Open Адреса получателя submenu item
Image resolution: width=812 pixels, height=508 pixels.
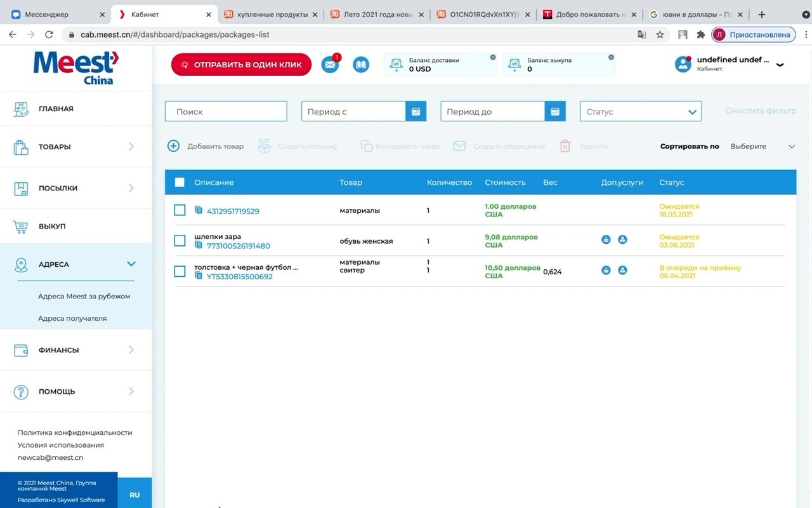[x=72, y=318]
